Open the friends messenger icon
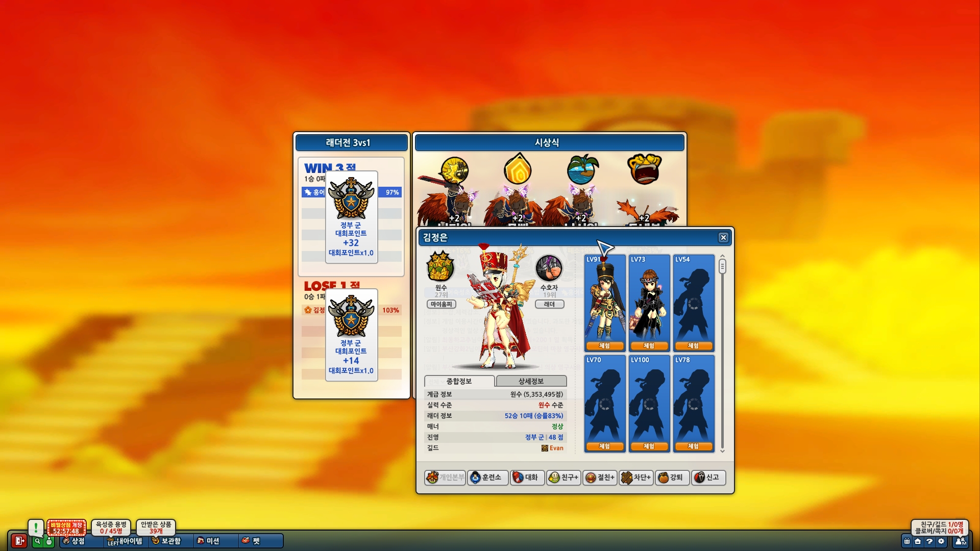The image size is (980, 551). [x=960, y=541]
